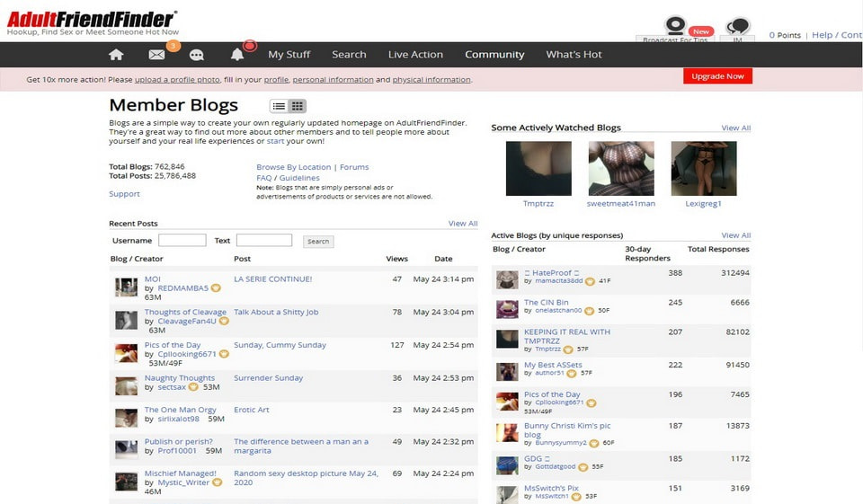
Task: Open the IM chat icon
Action: [x=737, y=26]
